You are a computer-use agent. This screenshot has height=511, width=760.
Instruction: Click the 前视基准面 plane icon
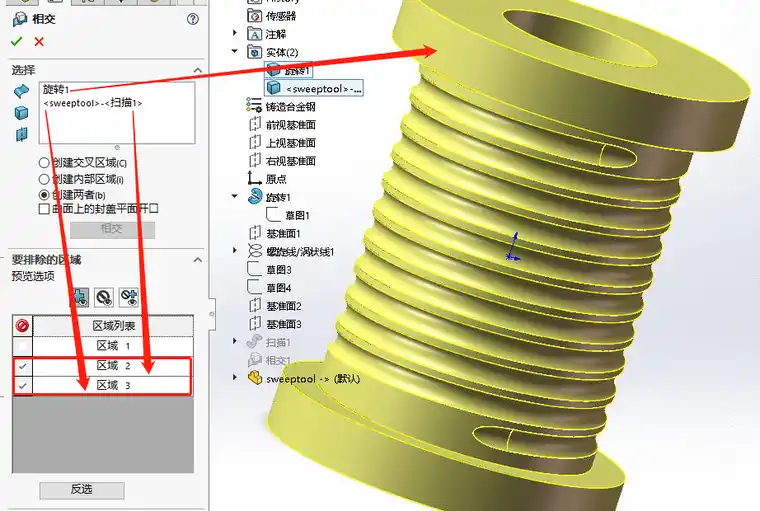(255, 124)
